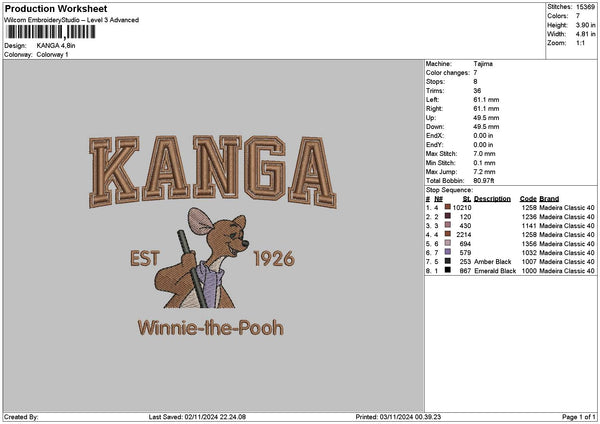600x424 pixels.
Task: Click the Stops value 8
Action: click(475, 82)
